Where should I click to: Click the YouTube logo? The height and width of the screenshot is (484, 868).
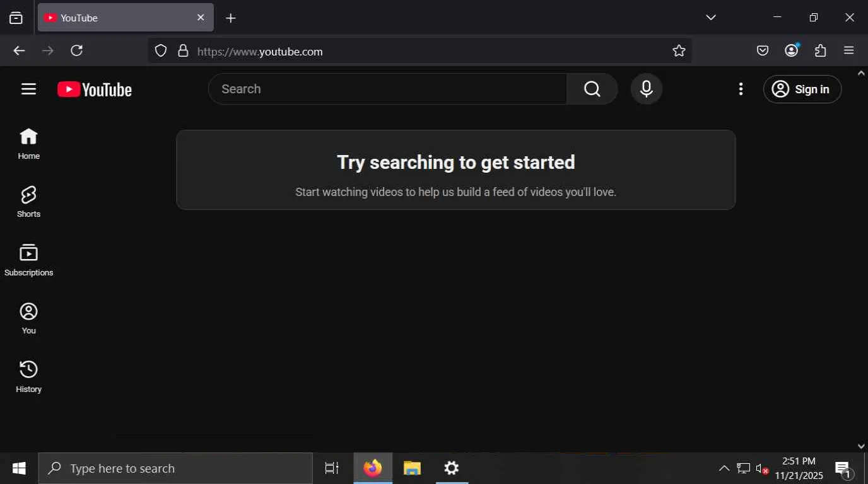coord(95,89)
